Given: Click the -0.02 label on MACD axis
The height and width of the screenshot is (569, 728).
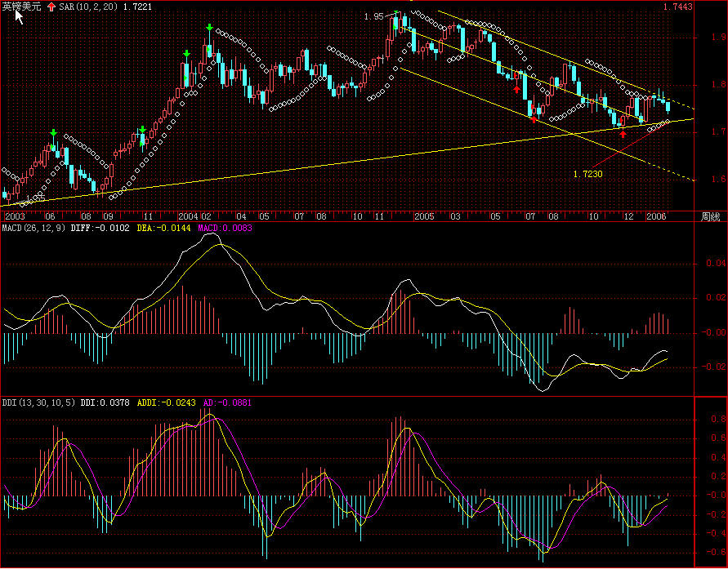Looking at the screenshot, I should click(x=713, y=367).
